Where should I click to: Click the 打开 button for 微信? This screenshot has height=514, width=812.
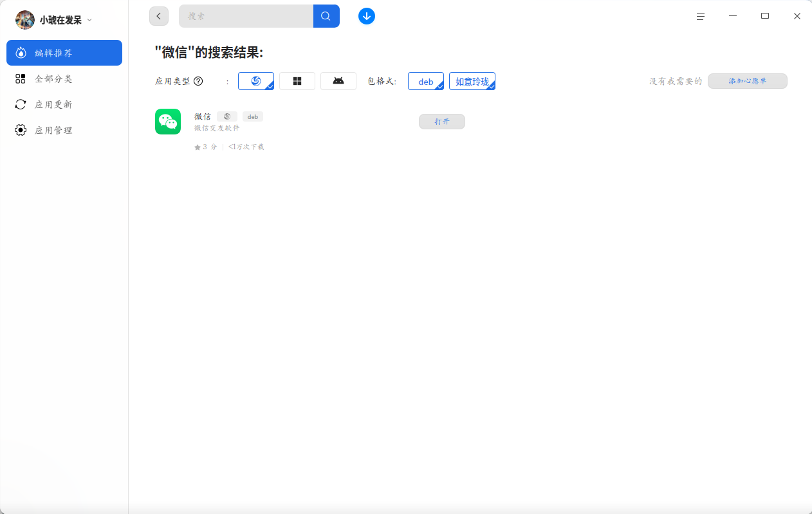[x=442, y=122]
